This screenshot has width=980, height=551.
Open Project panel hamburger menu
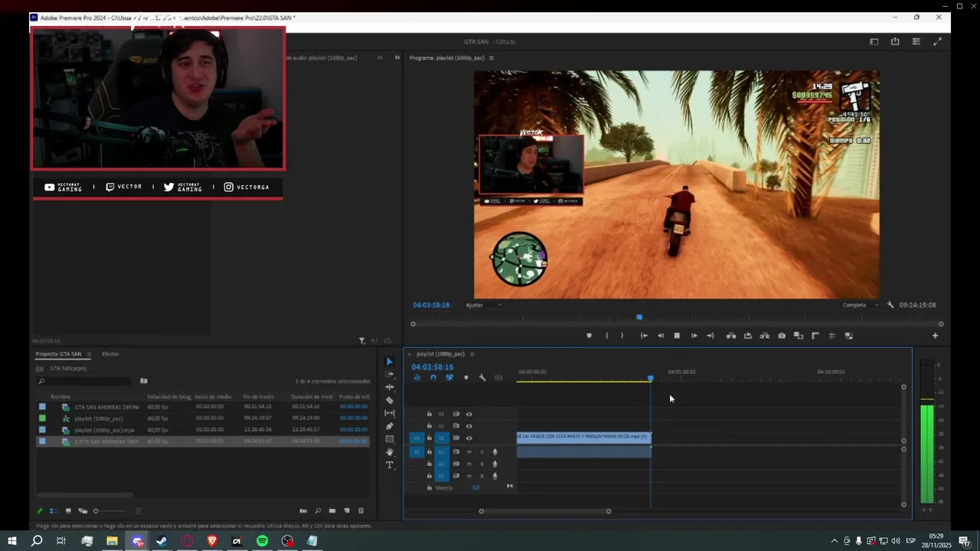[89, 354]
